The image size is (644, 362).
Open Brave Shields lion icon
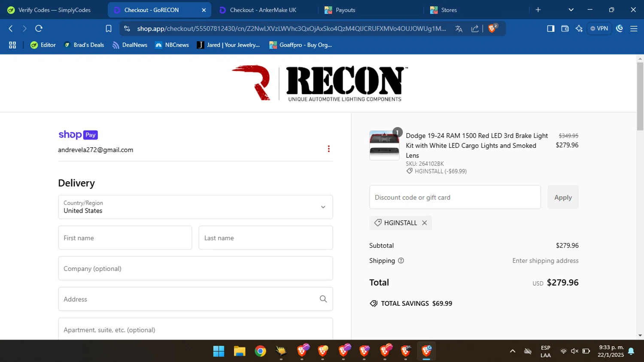(493, 28)
